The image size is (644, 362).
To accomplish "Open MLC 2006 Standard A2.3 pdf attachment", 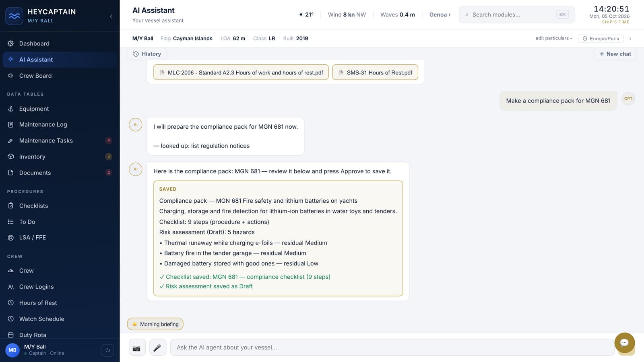I will tap(241, 72).
